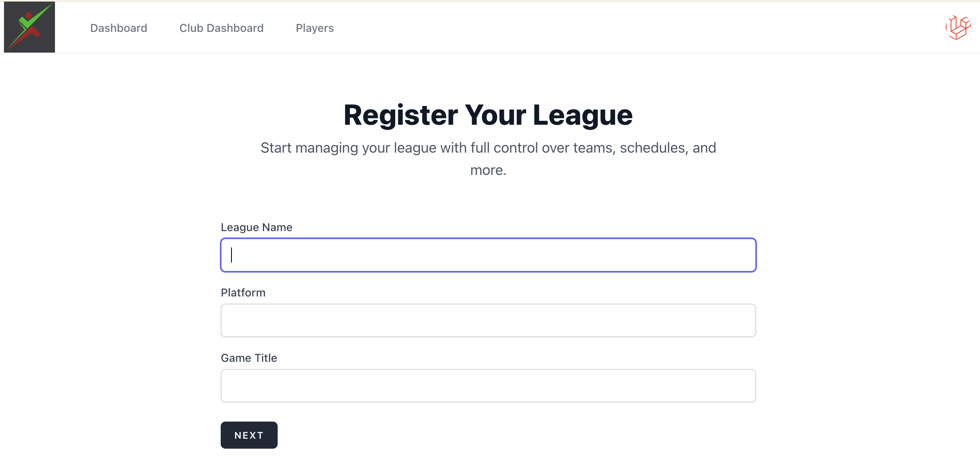The height and width of the screenshot is (467, 980).
Task: Place cursor in the field under Platform
Action: pyautogui.click(x=488, y=320)
